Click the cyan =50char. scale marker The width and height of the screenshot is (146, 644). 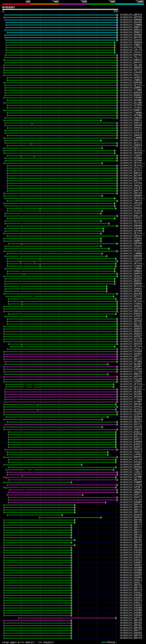(x=103, y=642)
